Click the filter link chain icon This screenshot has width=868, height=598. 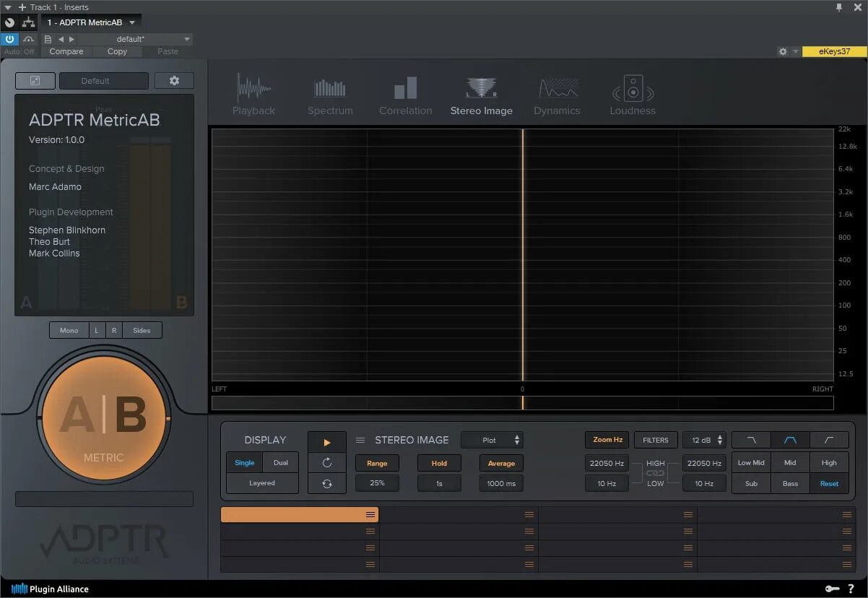(655, 473)
